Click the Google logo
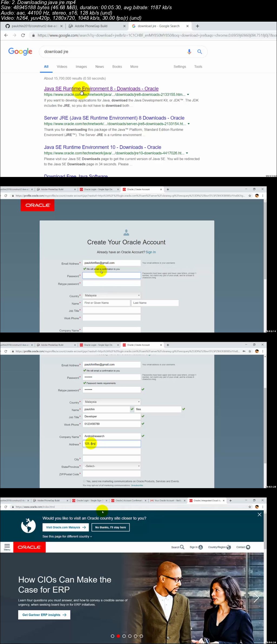This screenshot has height=644, width=277. [20, 51]
